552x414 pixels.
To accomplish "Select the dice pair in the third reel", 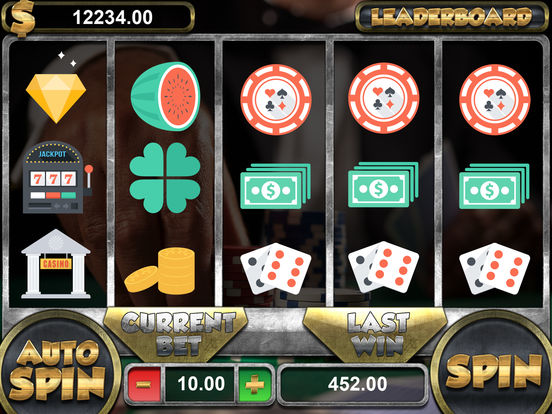I will tap(276, 269).
